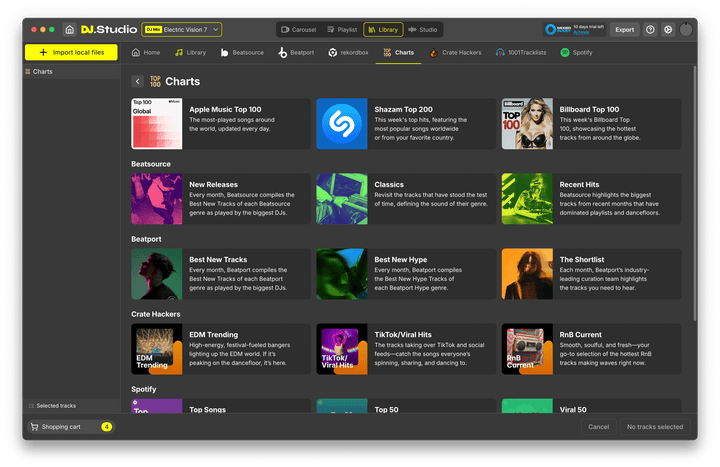Image resolution: width=720 pixels, height=467 pixels.
Task: Click Import local files button
Action: point(71,52)
